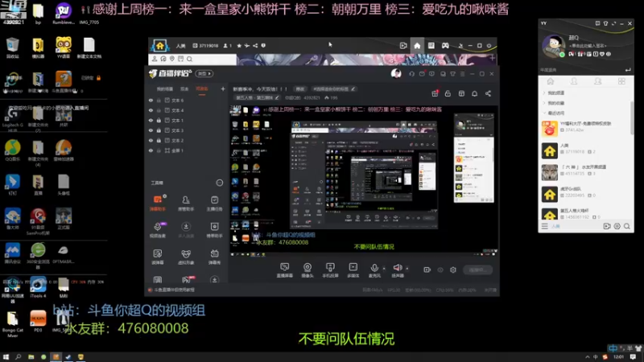
Task: Click the share icon in streaming companion
Action: (x=488, y=93)
